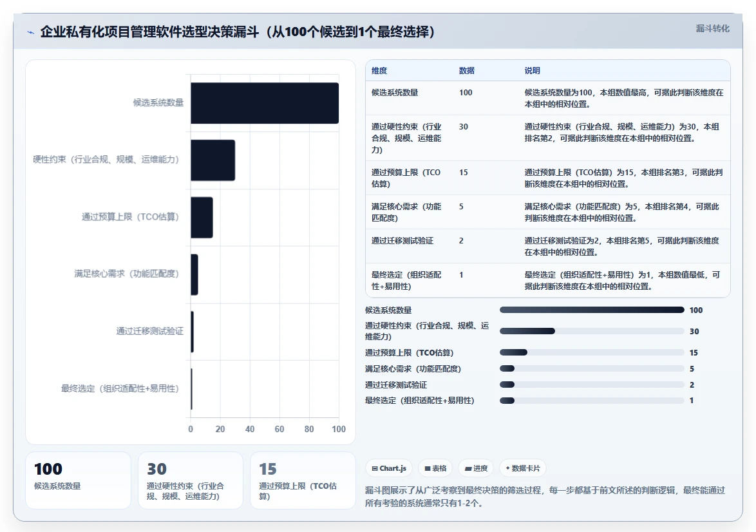Click the x-axis tick label 100
Viewport: 756px width, 532px height.
point(339,429)
